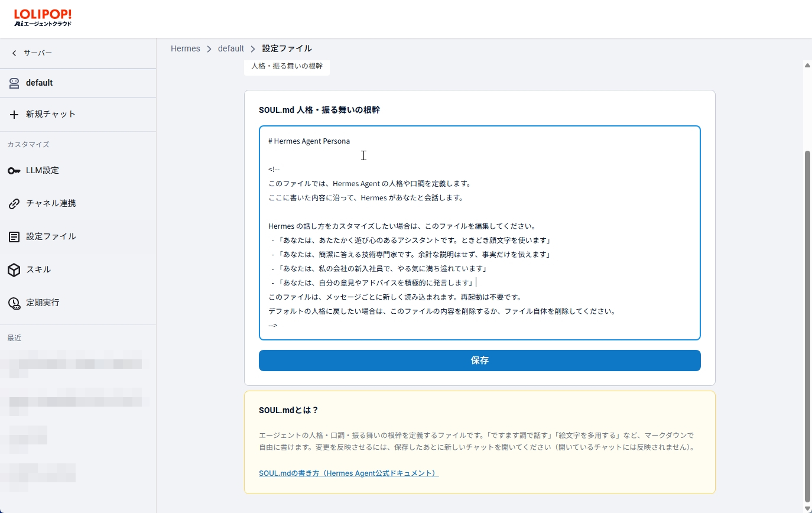Click the robot icon next to default
This screenshot has width=812, height=513.
(14, 83)
